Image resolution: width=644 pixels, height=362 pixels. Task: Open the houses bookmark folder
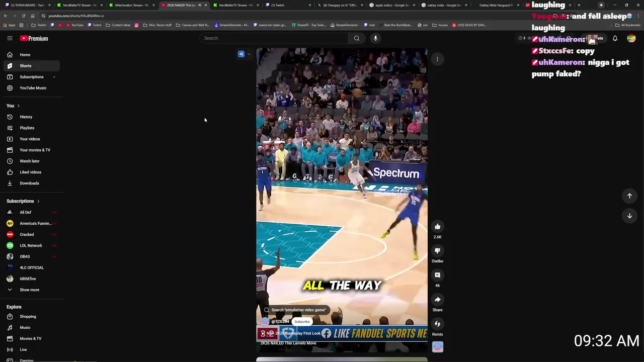point(440,25)
